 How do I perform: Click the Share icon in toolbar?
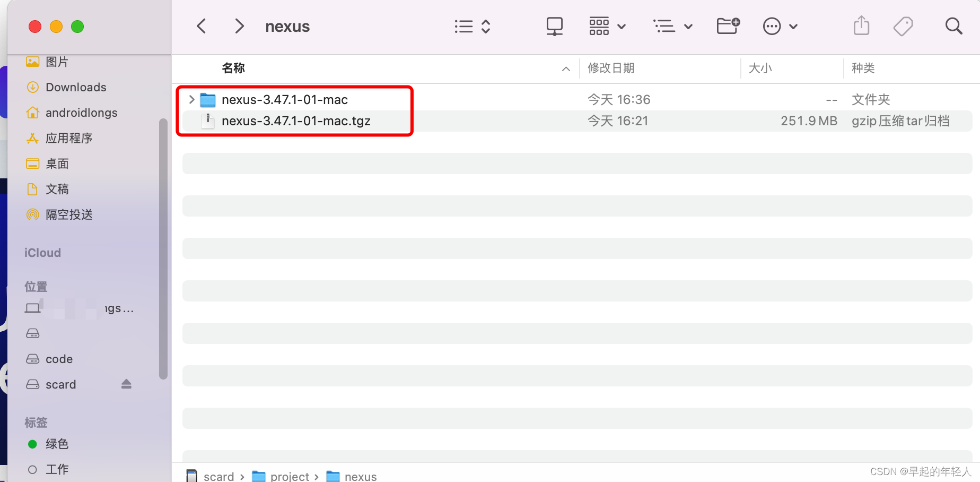tap(862, 25)
